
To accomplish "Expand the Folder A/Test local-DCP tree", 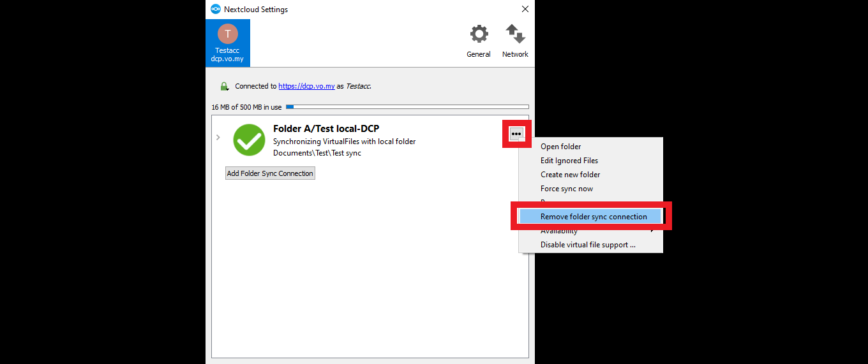I will (218, 137).
